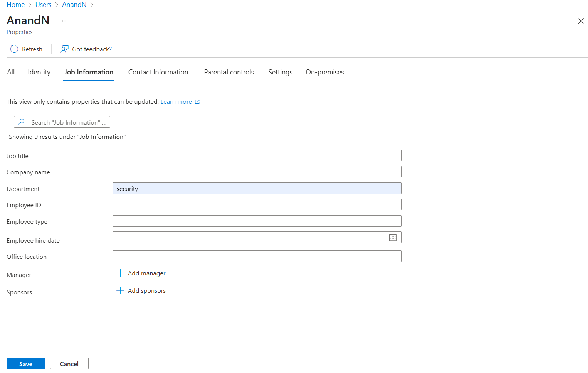Click the external link icon beside Learn more
The width and height of the screenshot is (588, 373).
(197, 101)
